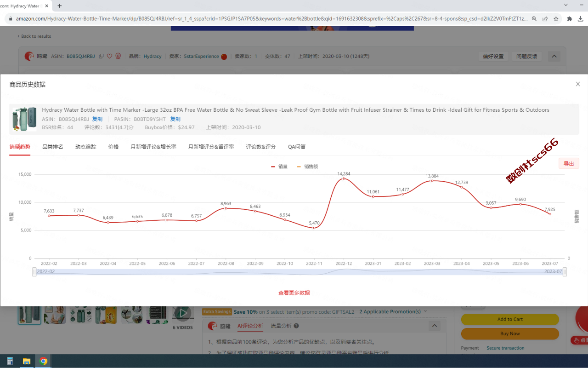Click the 2023-07 label on the chart axis
Viewport: 588px width, 368px height.
[550, 264]
